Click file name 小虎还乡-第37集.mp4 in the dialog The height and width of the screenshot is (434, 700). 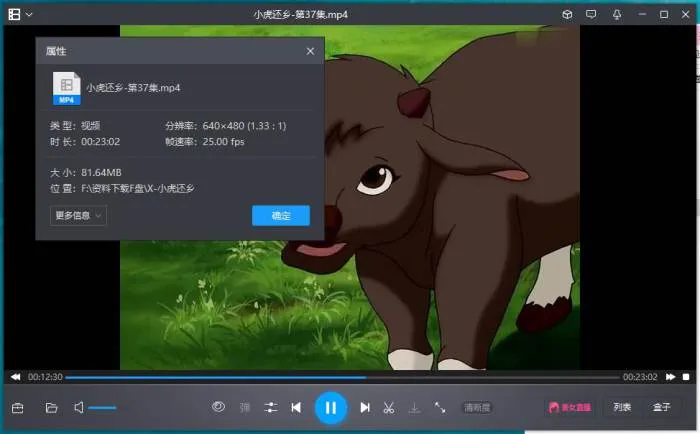(133, 88)
